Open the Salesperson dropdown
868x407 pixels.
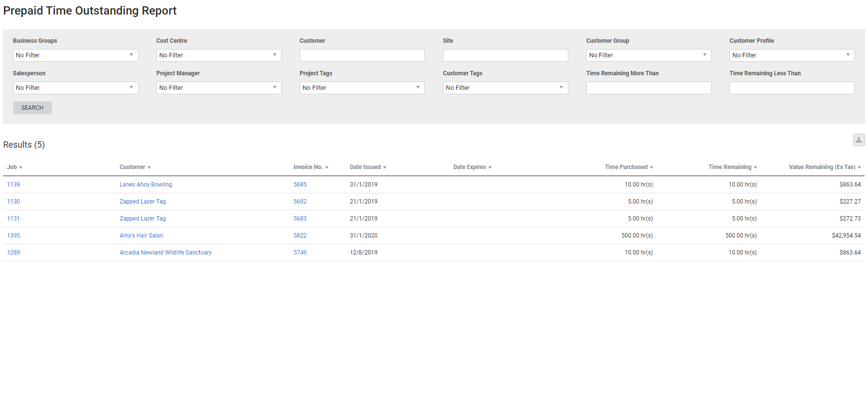click(x=75, y=88)
